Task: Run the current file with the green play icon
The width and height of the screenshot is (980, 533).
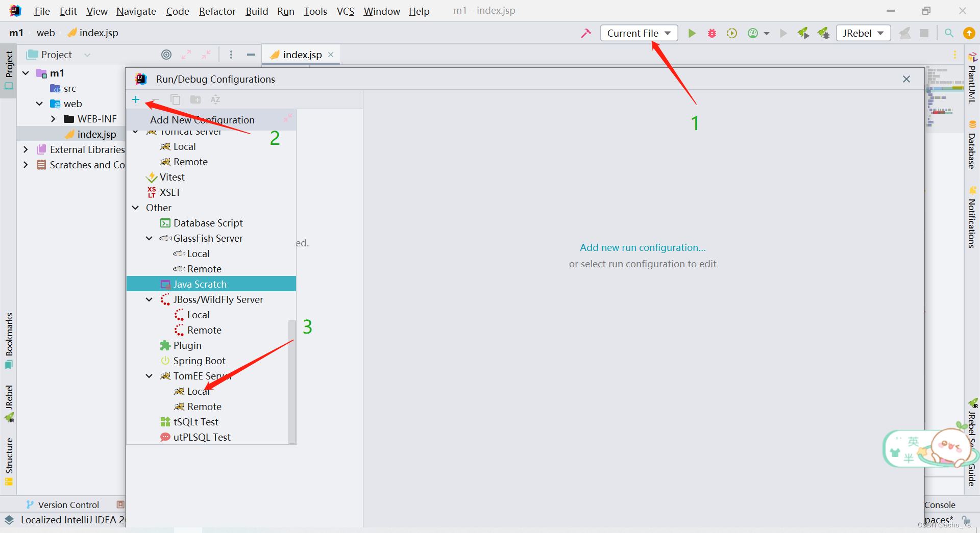Action: click(x=692, y=33)
